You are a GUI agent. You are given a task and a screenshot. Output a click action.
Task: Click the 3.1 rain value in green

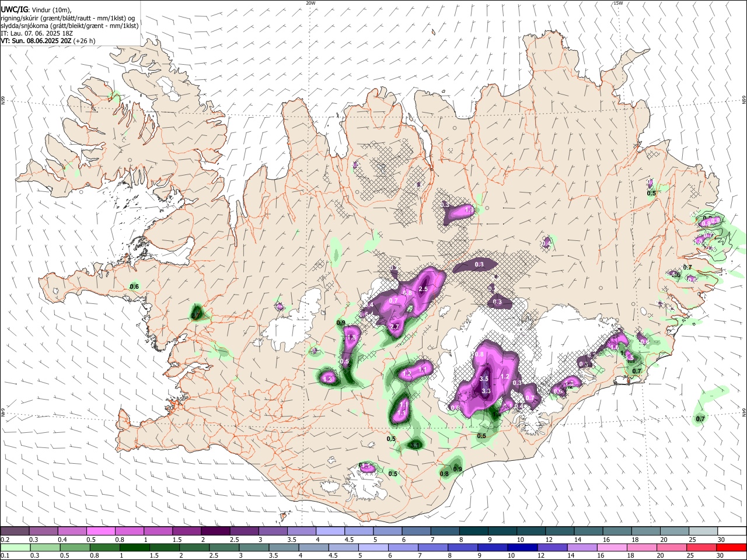coord(415,445)
